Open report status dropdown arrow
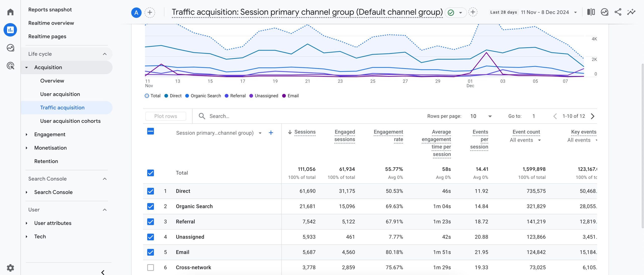 pyautogui.click(x=461, y=13)
